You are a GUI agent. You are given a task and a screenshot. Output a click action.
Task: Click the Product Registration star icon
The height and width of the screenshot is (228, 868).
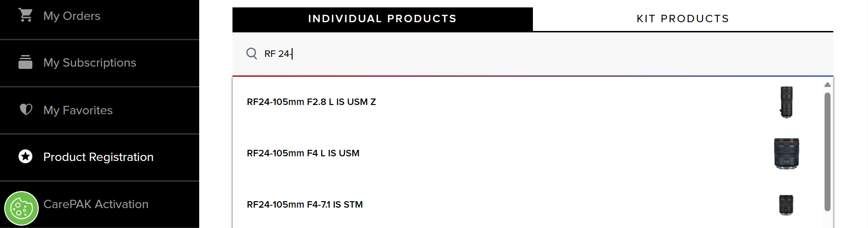pyautogui.click(x=25, y=156)
